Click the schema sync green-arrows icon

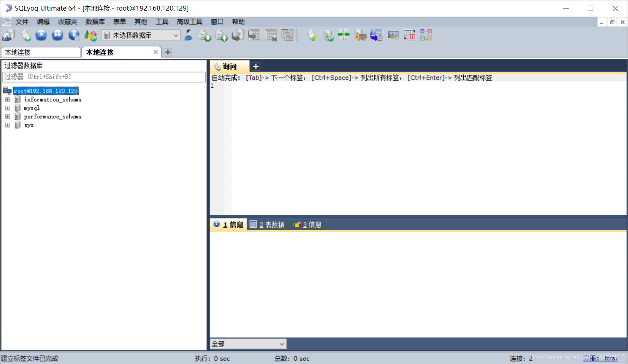344,35
